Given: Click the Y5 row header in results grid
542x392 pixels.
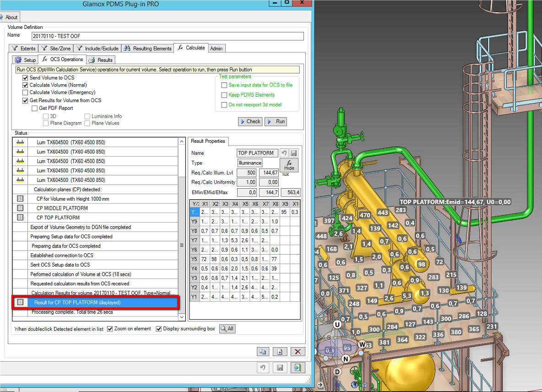Looking at the screenshot, I should tap(195, 259).
